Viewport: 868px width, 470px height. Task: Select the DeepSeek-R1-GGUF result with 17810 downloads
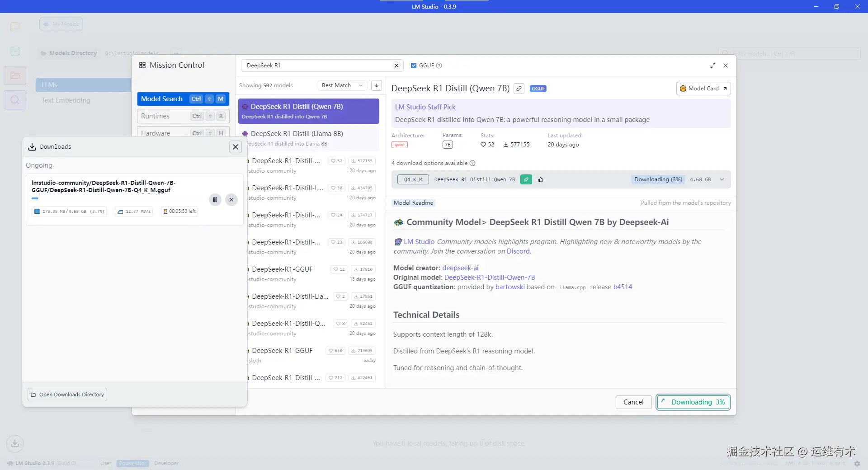pos(312,274)
